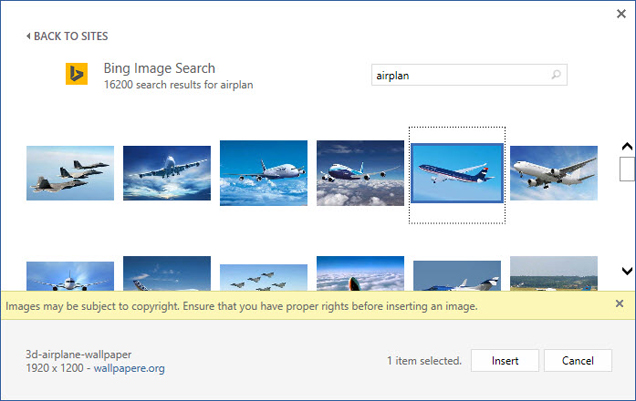This screenshot has height=401, width=636.
Task: Click the airplan search text field
Action: [458, 75]
